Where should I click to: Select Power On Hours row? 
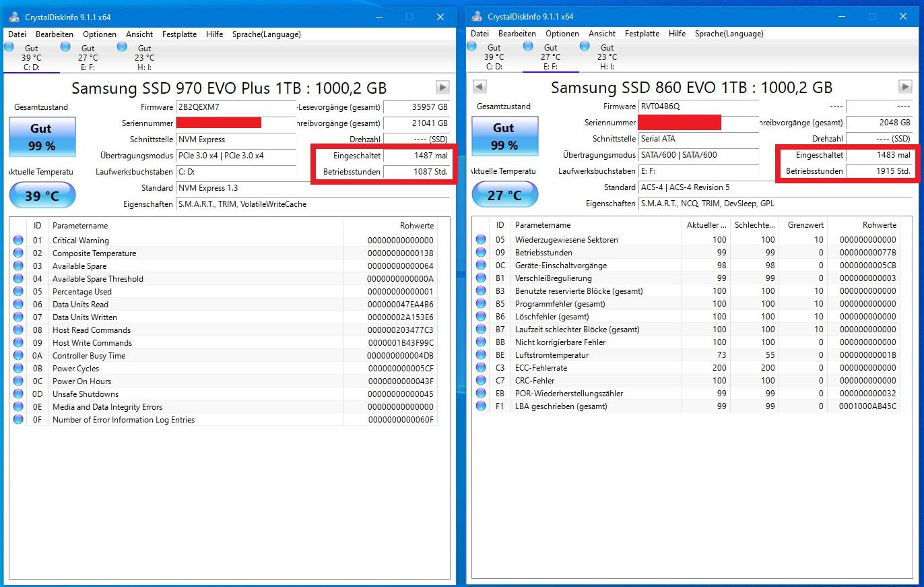coord(223,381)
